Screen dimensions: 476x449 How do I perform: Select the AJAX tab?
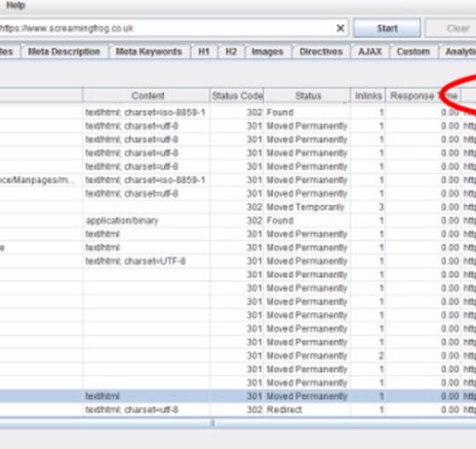(370, 52)
